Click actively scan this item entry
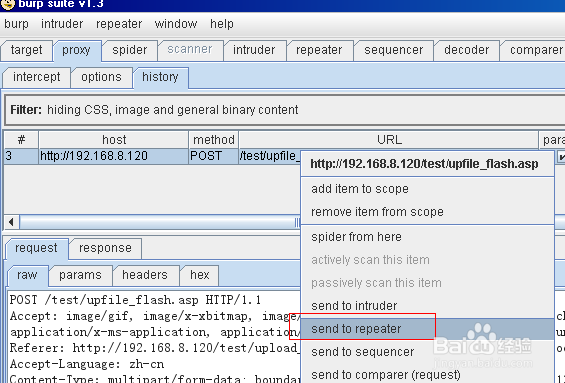Screen dimensions: 565x383 point(427,260)
